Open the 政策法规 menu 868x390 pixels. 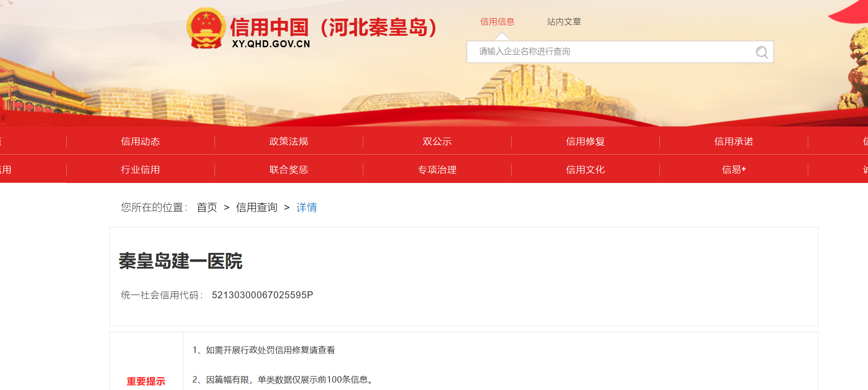coord(289,142)
